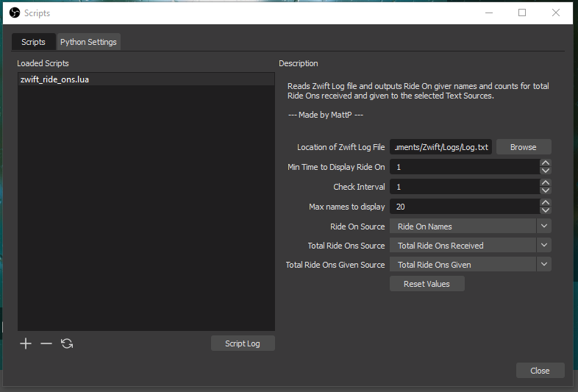Increase the Check Interval value

click(545, 183)
